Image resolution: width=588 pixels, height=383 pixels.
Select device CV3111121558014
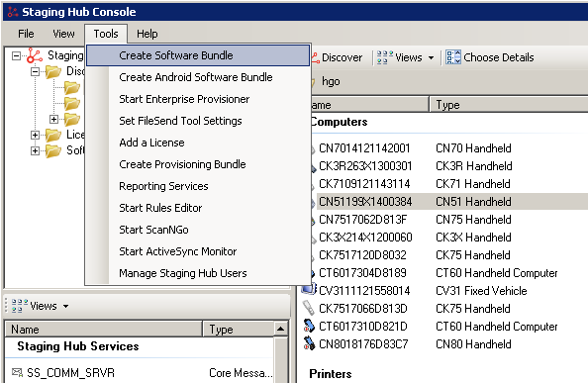coord(364,291)
